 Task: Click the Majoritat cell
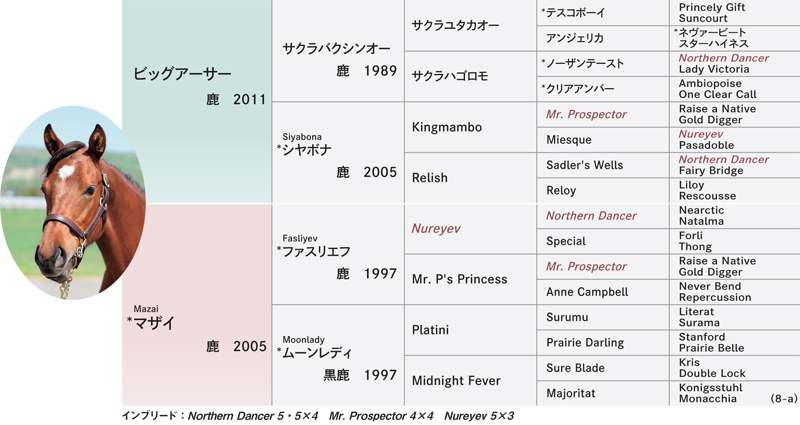pyautogui.click(x=603, y=393)
